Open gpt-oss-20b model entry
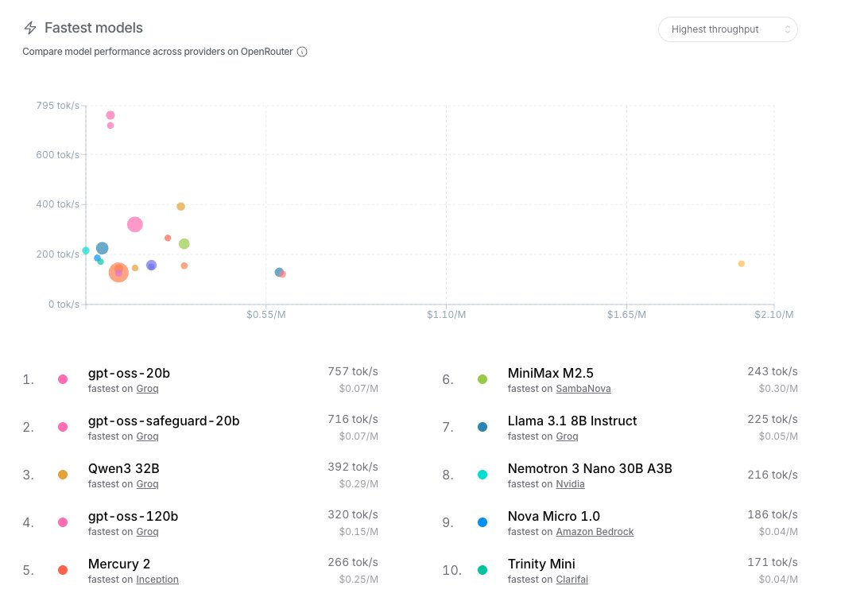 tap(129, 373)
